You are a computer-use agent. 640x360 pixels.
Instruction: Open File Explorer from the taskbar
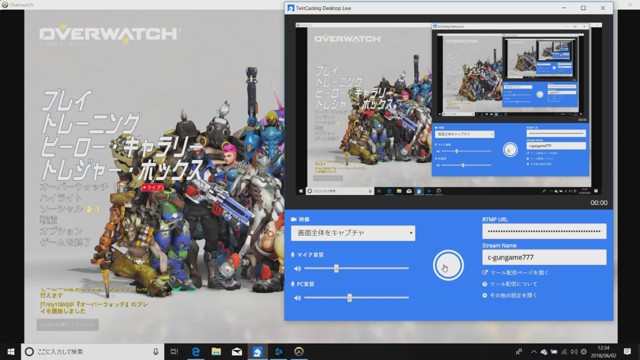click(216, 351)
